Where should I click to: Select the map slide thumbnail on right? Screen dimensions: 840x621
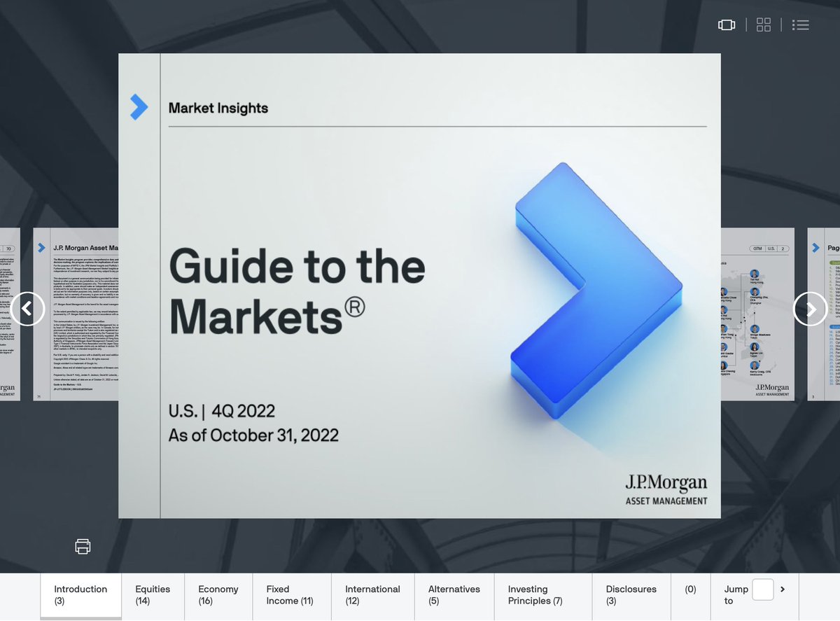[757, 314]
